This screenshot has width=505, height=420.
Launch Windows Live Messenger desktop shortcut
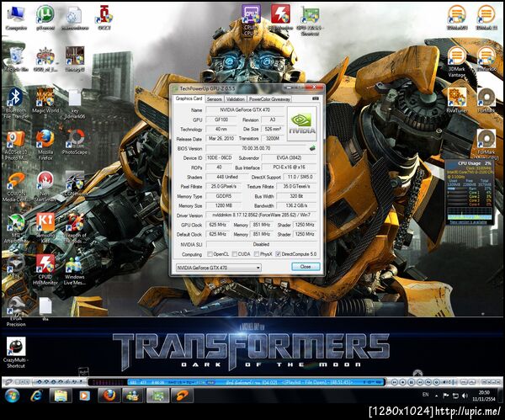click(75, 270)
